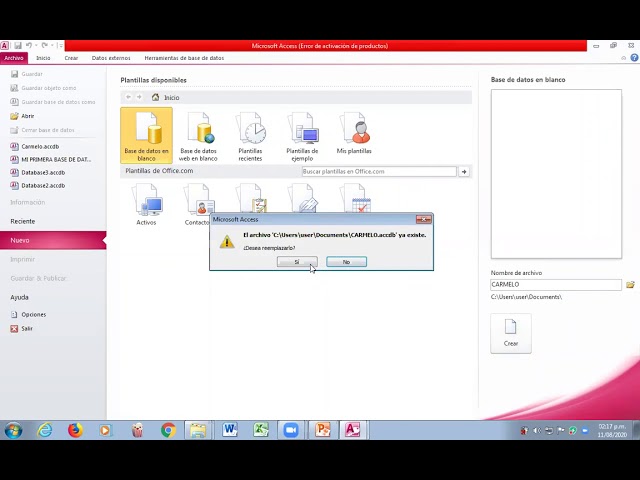This screenshot has height=480, width=640.
Task: Click the home Inicio navigation icon
Action: pos(156,98)
